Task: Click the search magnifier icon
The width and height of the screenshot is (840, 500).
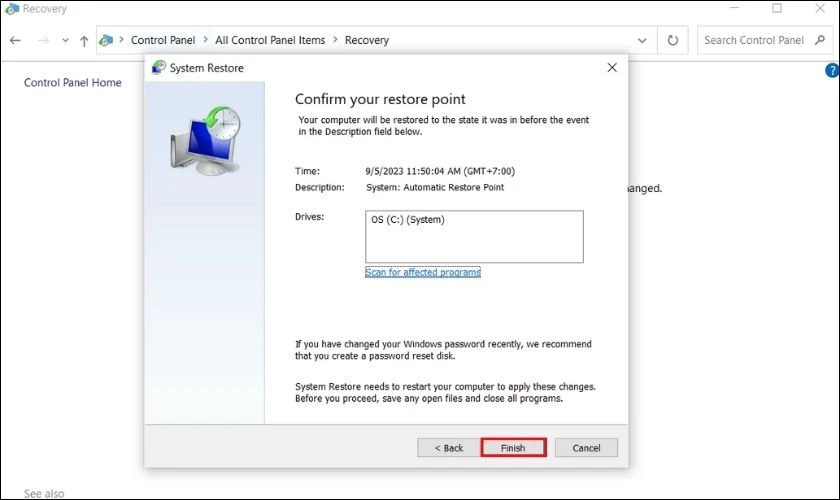Action: tap(820, 40)
